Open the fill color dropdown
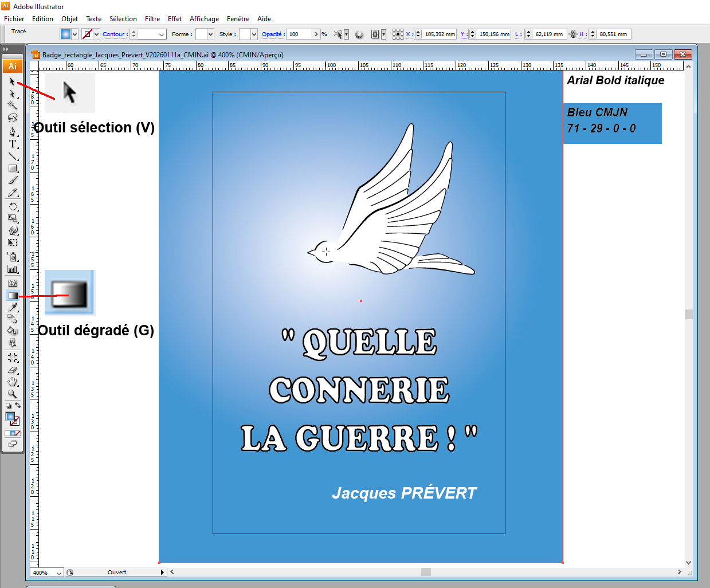Viewport: 710px width, 588px height. pyautogui.click(x=74, y=34)
